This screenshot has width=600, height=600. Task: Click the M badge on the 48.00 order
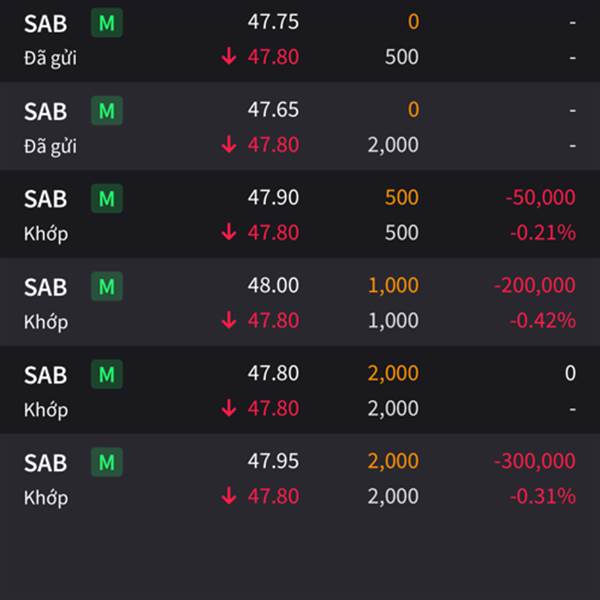pos(107,286)
